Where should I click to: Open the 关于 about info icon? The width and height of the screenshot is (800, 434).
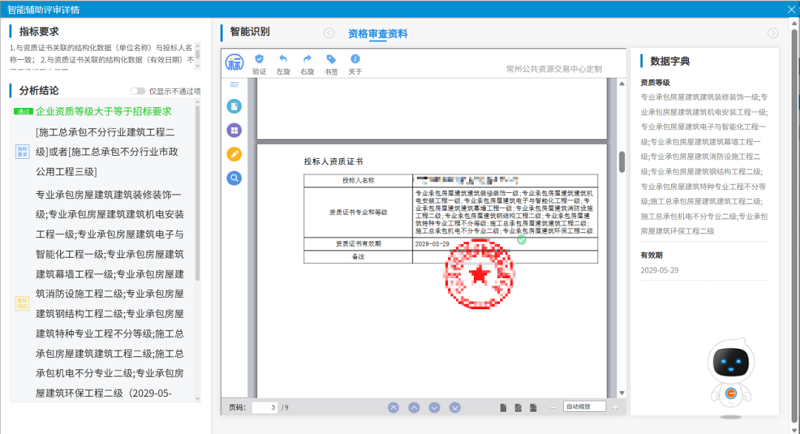click(355, 60)
